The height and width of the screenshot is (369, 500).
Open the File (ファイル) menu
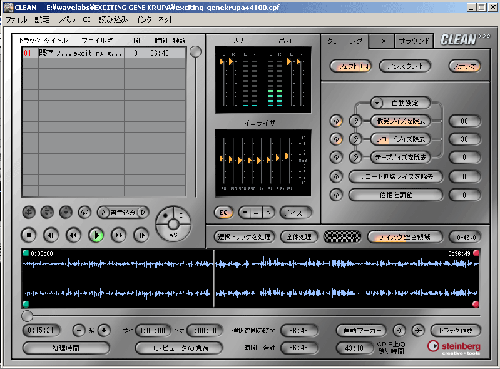16,20
